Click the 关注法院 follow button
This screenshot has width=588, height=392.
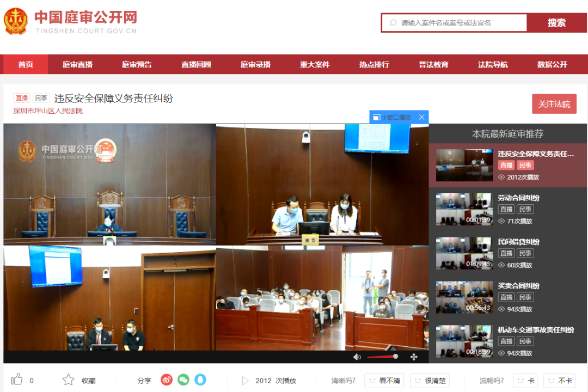click(x=554, y=104)
